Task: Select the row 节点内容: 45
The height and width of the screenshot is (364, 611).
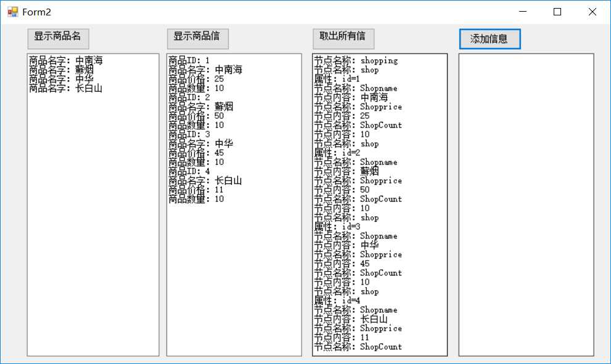Action: pos(342,264)
